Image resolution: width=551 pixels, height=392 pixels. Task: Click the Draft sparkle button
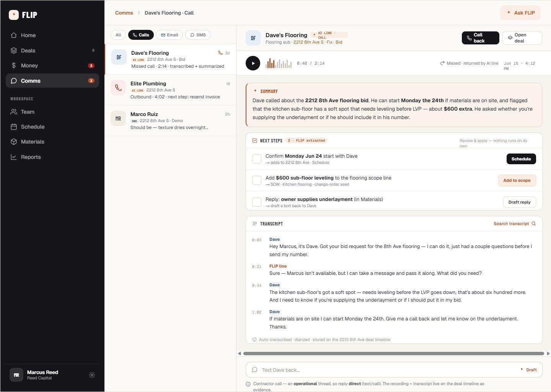click(x=528, y=370)
